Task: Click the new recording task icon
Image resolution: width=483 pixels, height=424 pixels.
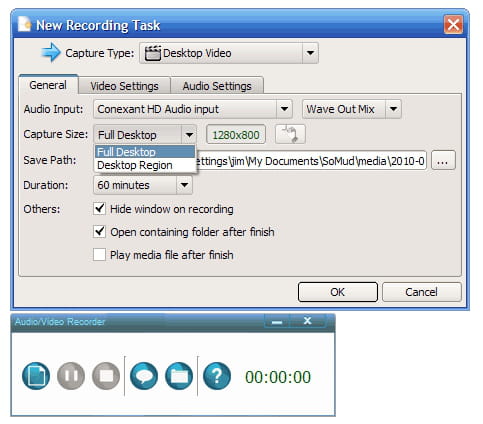Action: point(36,376)
